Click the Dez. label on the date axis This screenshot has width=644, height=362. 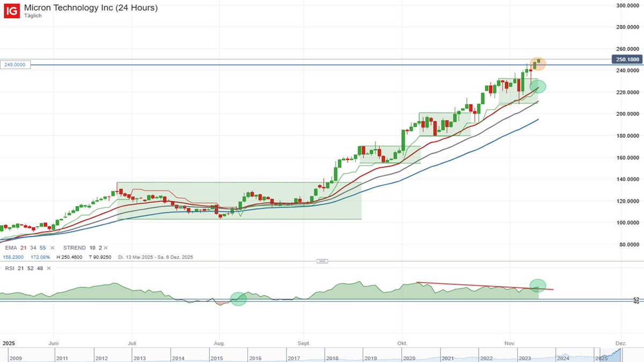[x=620, y=343]
